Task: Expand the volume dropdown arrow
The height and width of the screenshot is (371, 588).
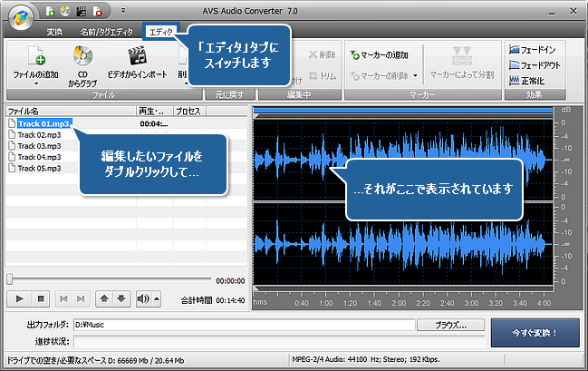Action: pos(156,298)
